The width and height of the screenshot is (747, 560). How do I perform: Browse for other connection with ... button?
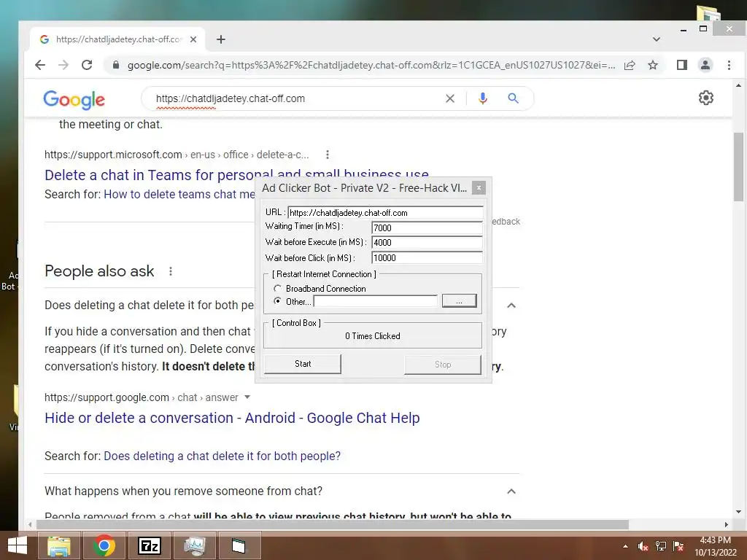point(459,301)
